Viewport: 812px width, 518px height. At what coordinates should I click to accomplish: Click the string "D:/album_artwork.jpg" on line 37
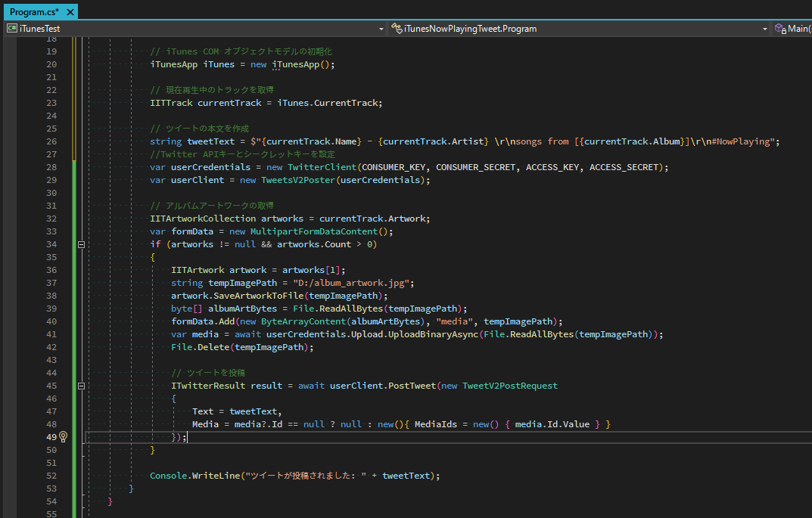[351, 283]
